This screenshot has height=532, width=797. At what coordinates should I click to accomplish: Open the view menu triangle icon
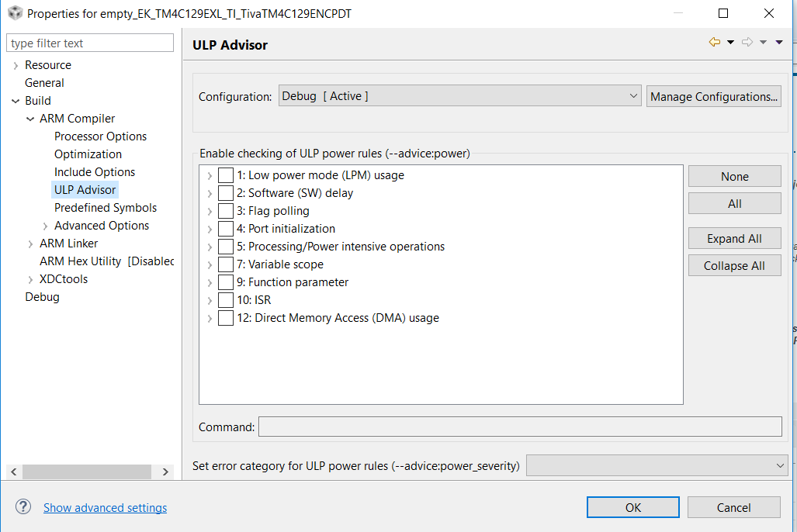click(x=779, y=43)
